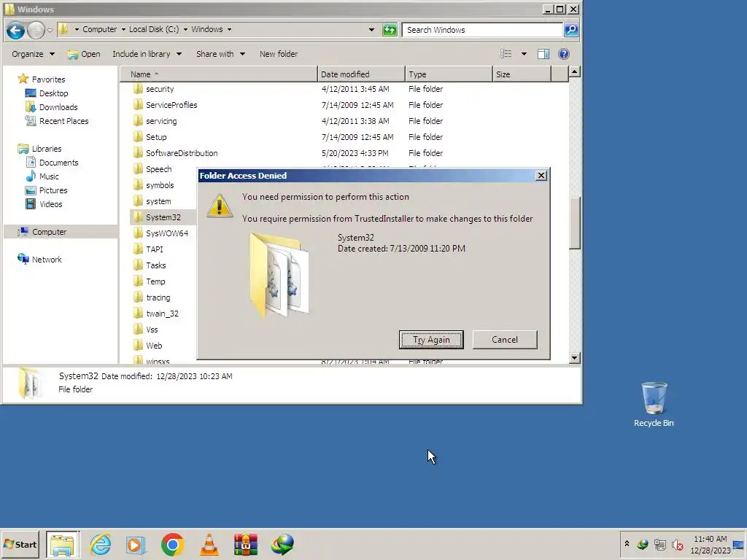Open Recent Places in sidebar
747x560 pixels.
(x=64, y=121)
